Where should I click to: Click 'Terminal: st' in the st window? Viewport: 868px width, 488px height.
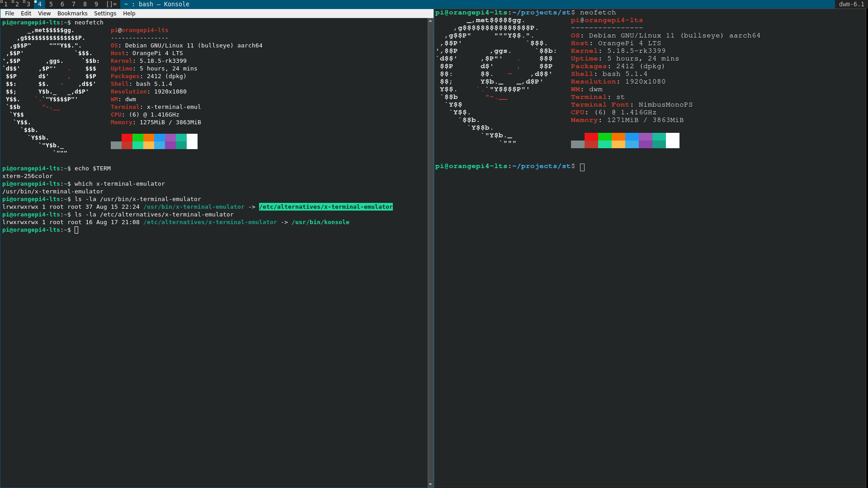[x=598, y=97]
